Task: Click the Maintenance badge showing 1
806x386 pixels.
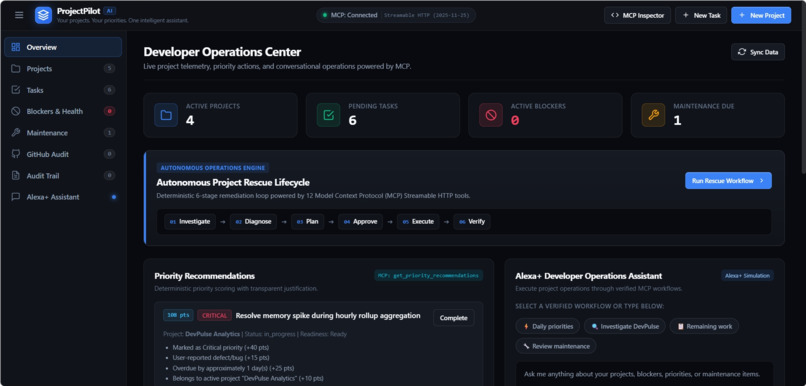Action: click(x=109, y=133)
